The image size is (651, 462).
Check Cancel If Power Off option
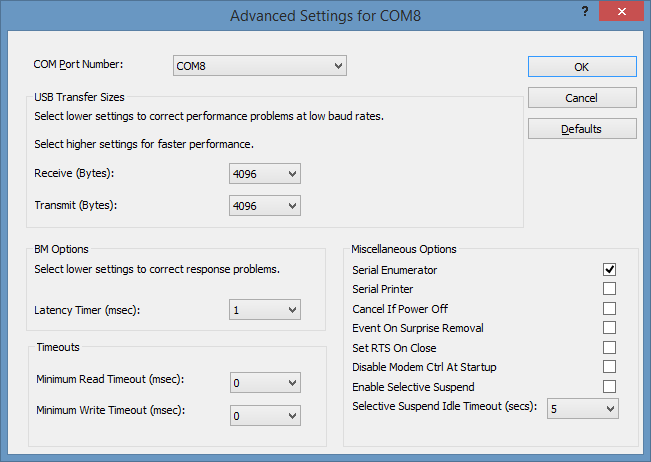(x=609, y=308)
